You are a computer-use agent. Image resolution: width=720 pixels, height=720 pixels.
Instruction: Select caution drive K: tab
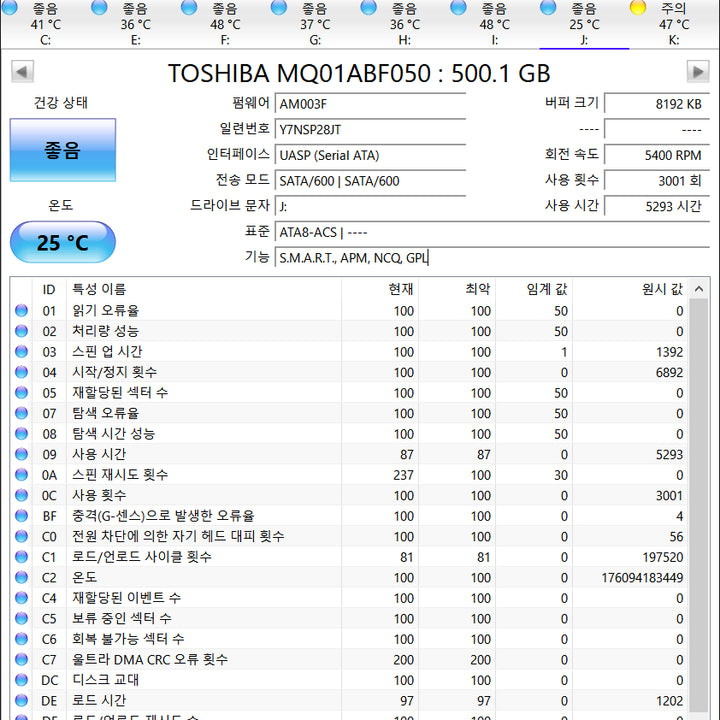(674, 24)
